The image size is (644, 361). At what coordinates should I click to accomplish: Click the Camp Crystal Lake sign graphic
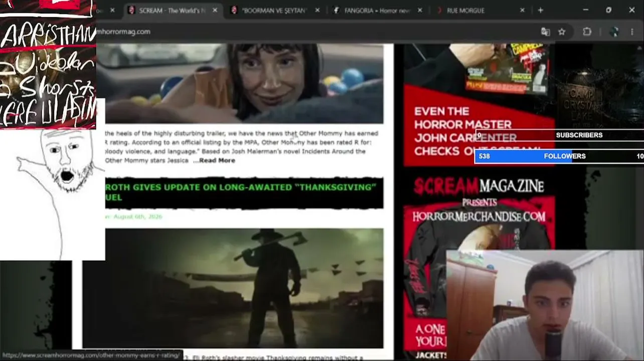[x=582, y=105]
